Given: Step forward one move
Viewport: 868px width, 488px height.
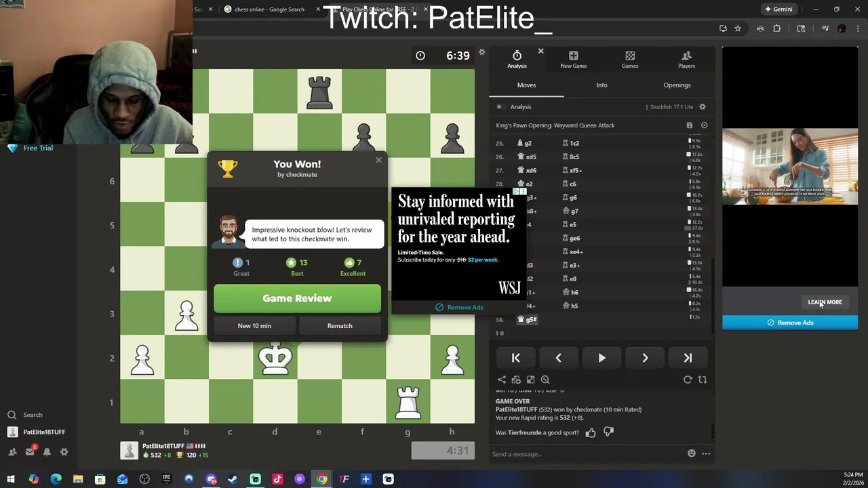Looking at the screenshot, I should [x=645, y=358].
